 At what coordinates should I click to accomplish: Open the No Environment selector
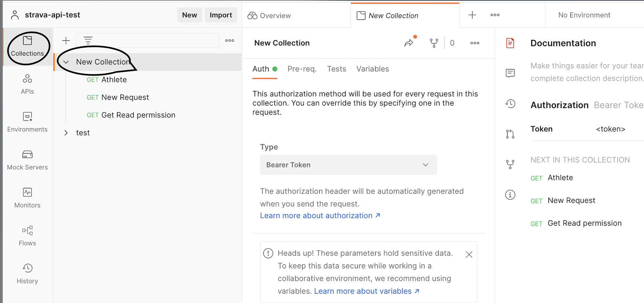click(584, 15)
